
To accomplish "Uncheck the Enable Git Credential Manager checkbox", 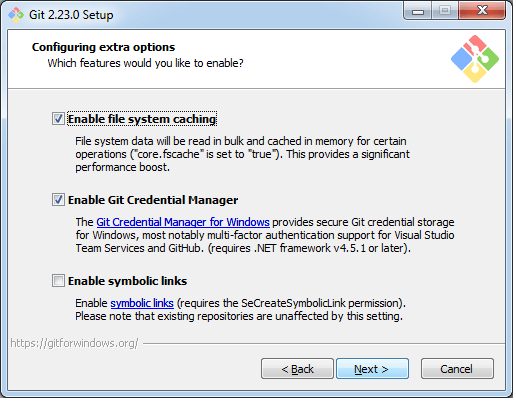I will (x=58, y=200).
